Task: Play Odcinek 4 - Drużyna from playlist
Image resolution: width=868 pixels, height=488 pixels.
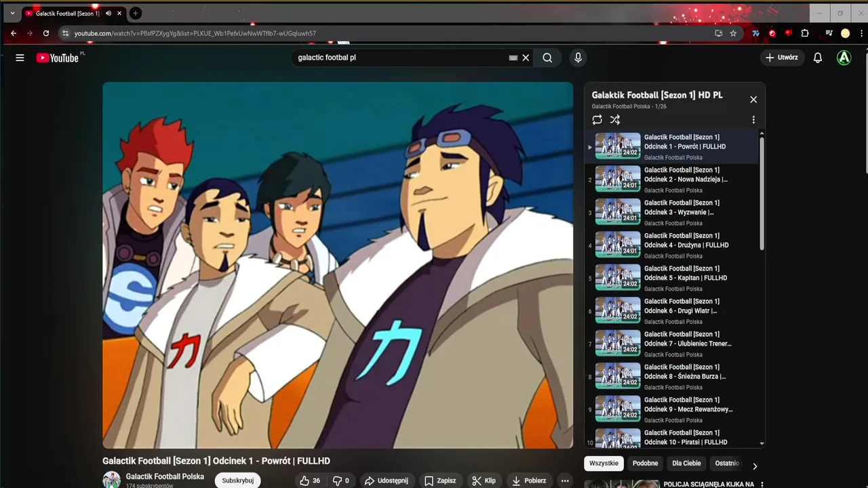Action: (x=673, y=245)
